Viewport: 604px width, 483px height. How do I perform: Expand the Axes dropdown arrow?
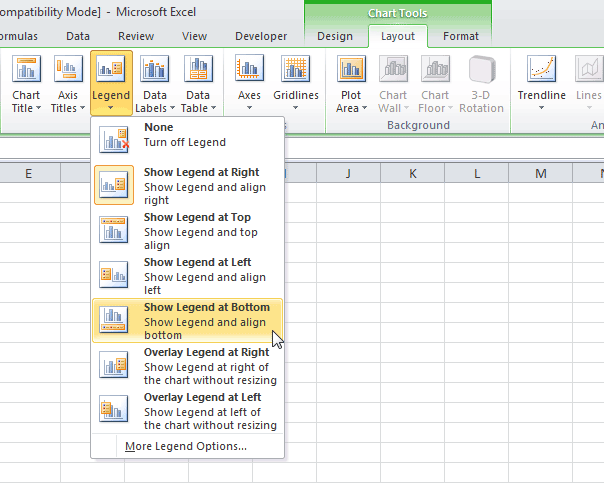[249, 108]
